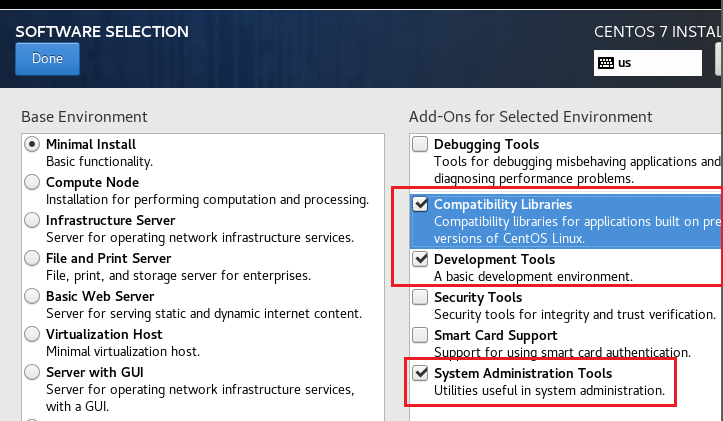723x421 pixels.
Task: Select Infrastructure Server option
Action: click(32, 220)
